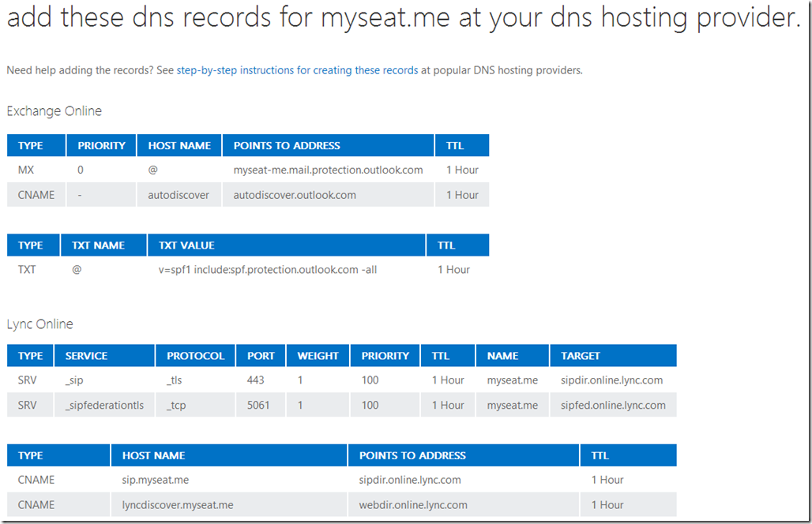Click the _tcp protocol cell

point(176,405)
